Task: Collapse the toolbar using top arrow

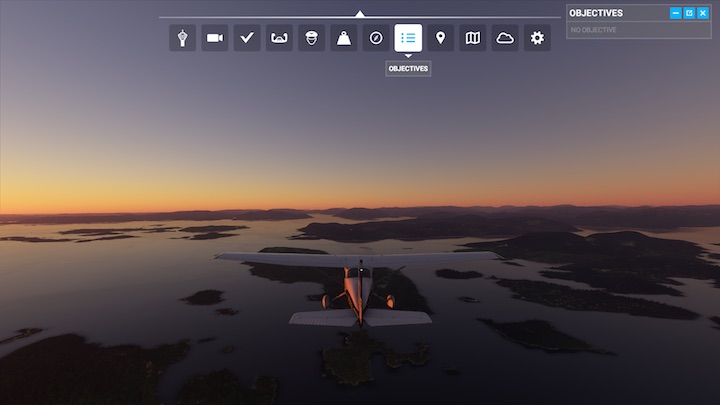Action: [x=360, y=14]
